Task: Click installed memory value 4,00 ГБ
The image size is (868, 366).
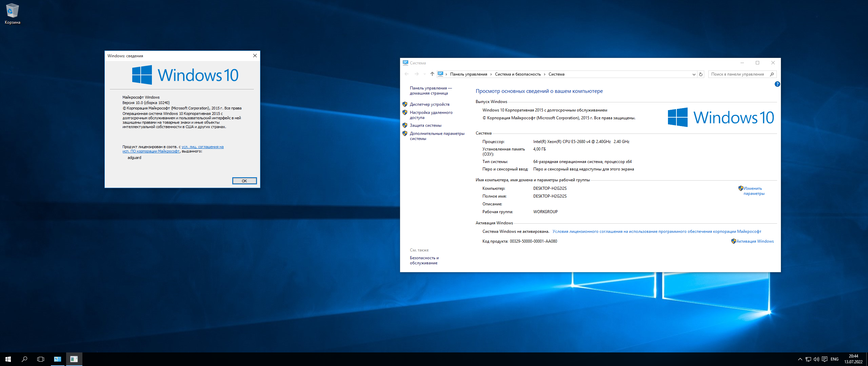Action: click(x=539, y=149)
